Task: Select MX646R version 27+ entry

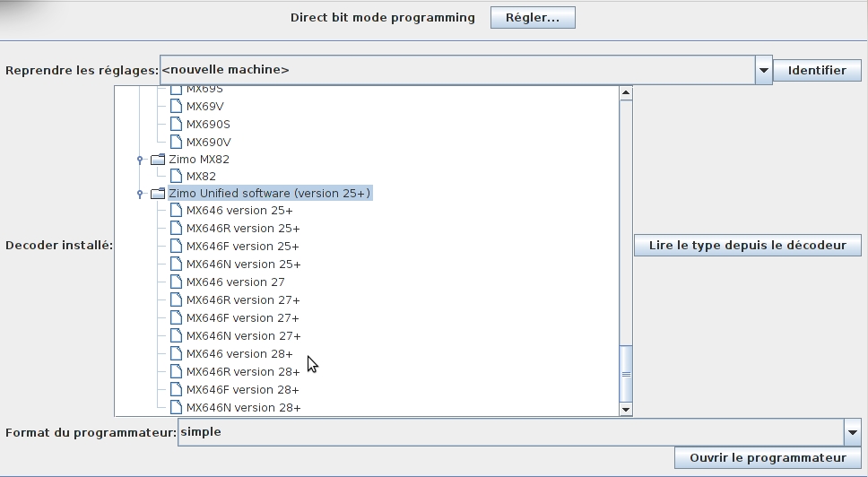Action: (x=243, y=300)
